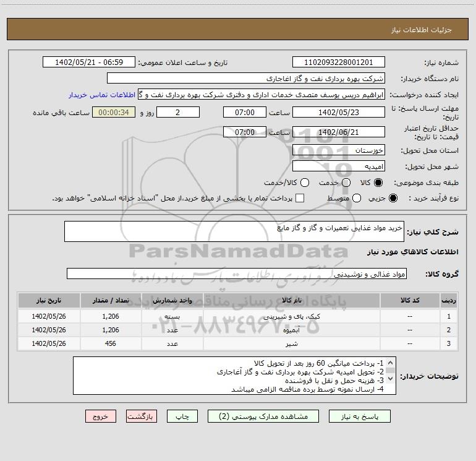Select the شیر item name cell
The width and height of the screenshot is (476, 461).
(292, 343)
